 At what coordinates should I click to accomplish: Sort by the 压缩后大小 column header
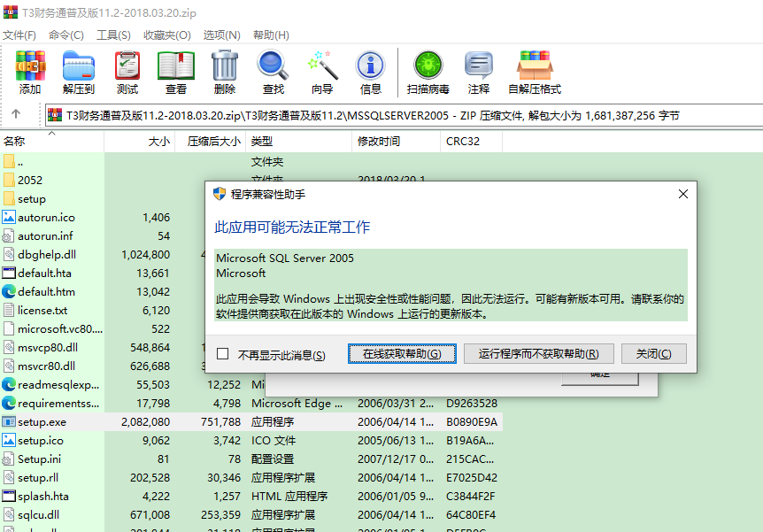(x=210, y=141)
